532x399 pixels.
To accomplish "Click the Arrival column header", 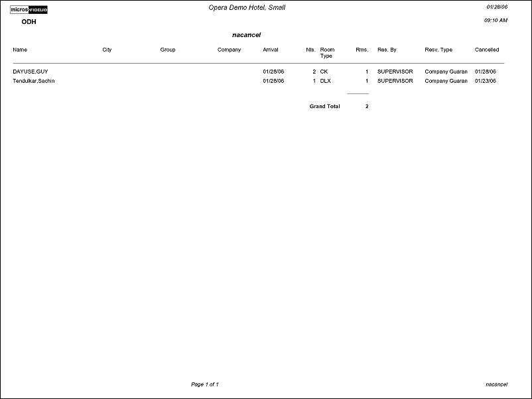I will click(271, 50).
